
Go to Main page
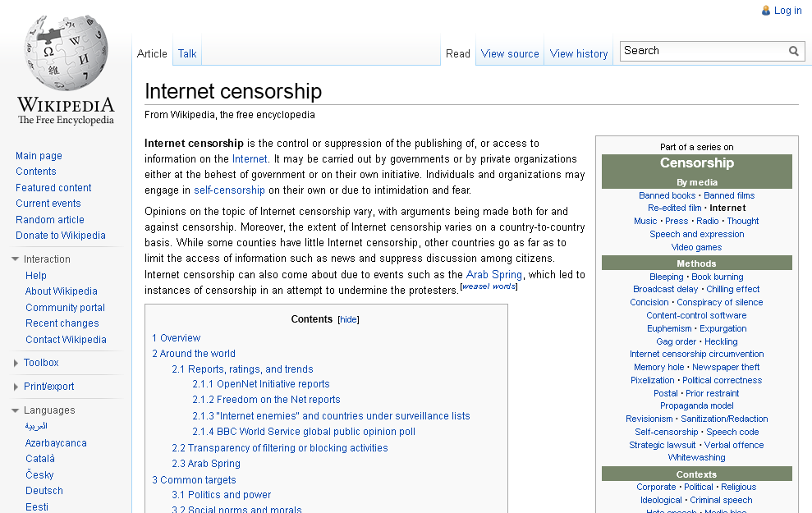(39, 156)
